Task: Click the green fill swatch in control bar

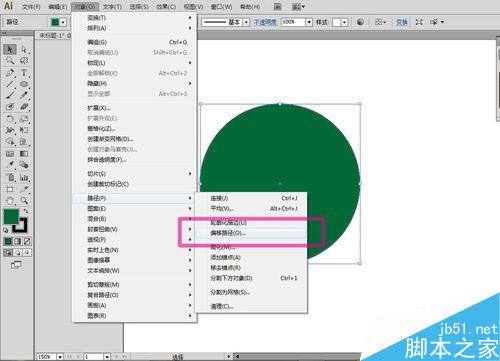Action: (55, 22)
